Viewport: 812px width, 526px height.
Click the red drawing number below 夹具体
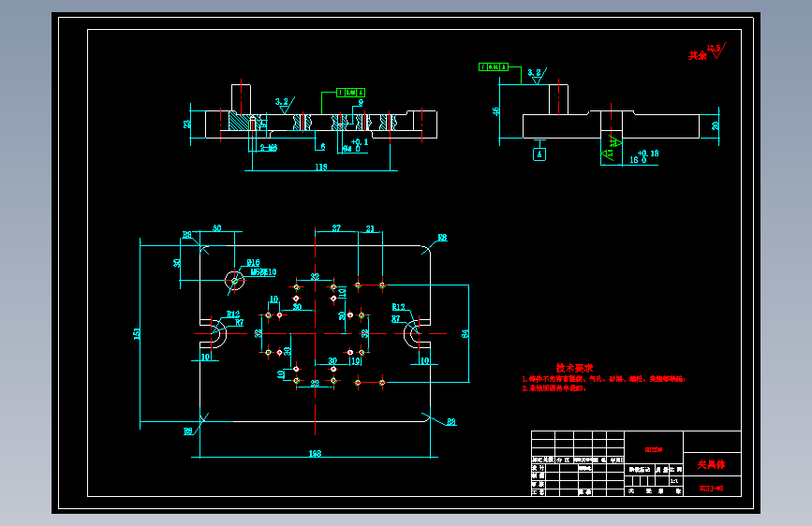point(711,489)
